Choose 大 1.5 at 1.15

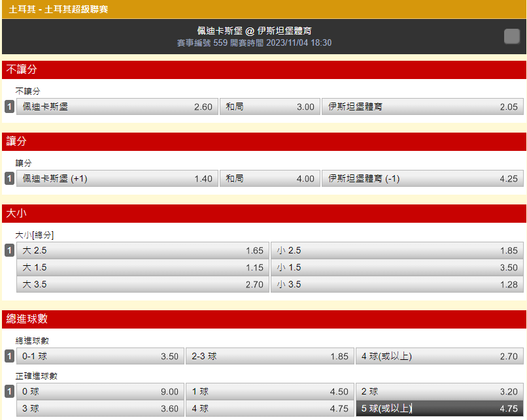[x=143, y=268]
